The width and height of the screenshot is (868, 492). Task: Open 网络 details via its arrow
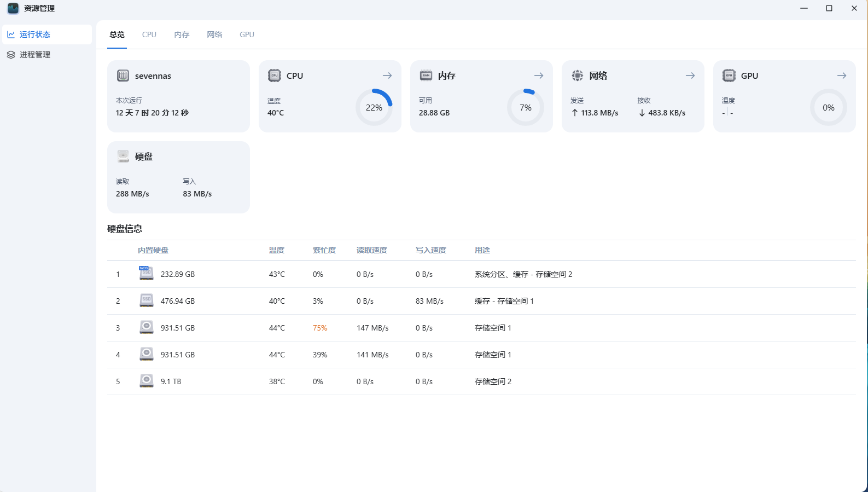(690, 76)
